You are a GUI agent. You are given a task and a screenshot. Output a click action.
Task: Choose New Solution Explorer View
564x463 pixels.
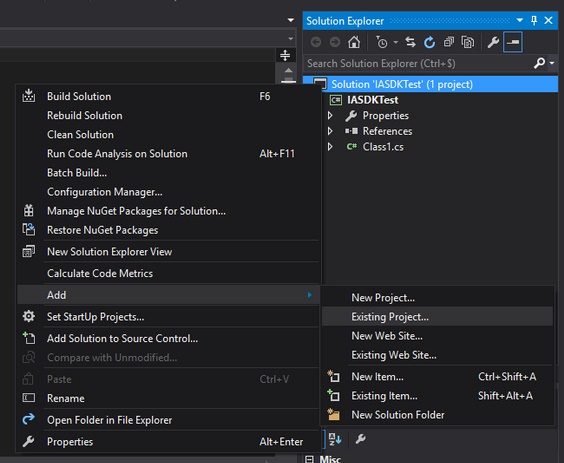[168, 252]
